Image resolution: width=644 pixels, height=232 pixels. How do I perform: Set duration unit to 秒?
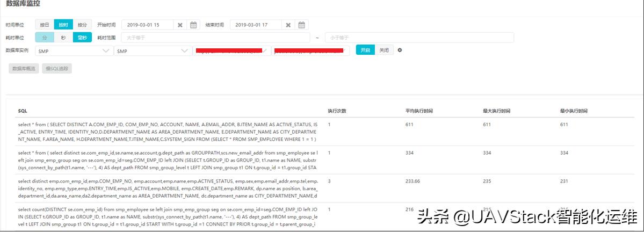(x=63, y=38)
